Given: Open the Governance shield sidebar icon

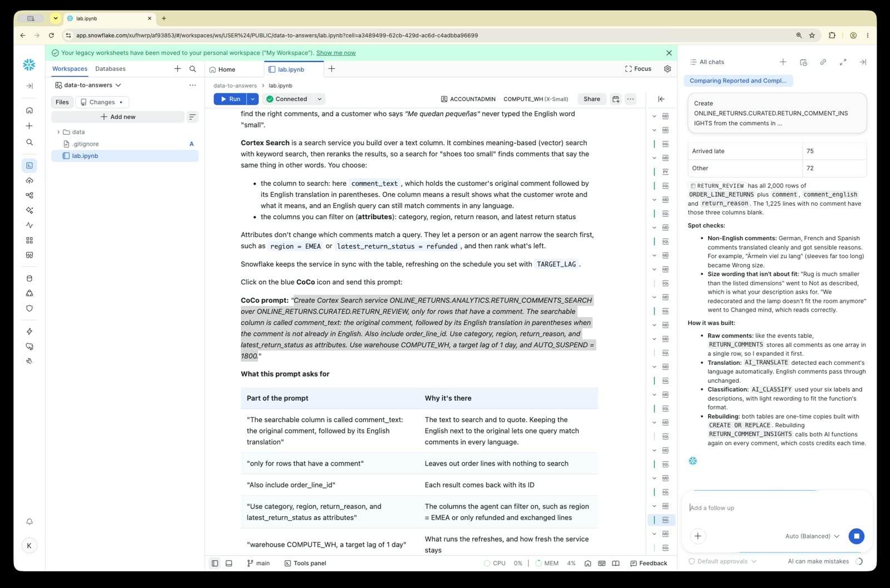Looking at the screenshot, I should 29,308.
